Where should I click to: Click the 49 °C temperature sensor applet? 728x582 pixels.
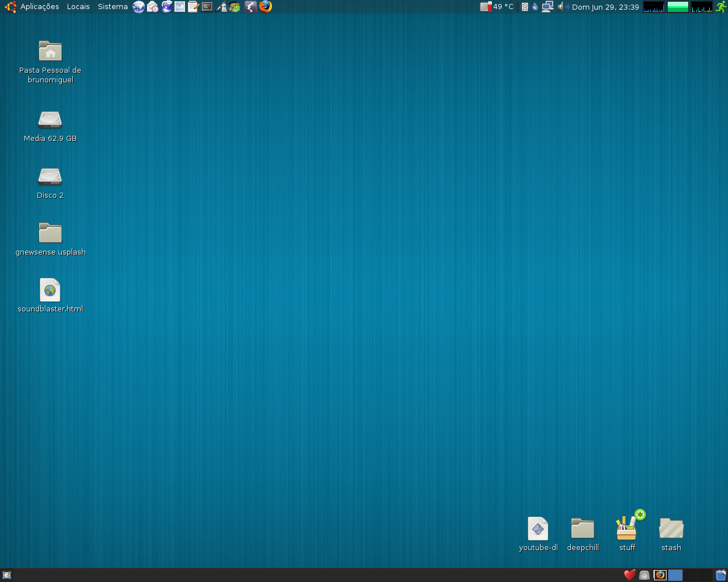point(497,7)
